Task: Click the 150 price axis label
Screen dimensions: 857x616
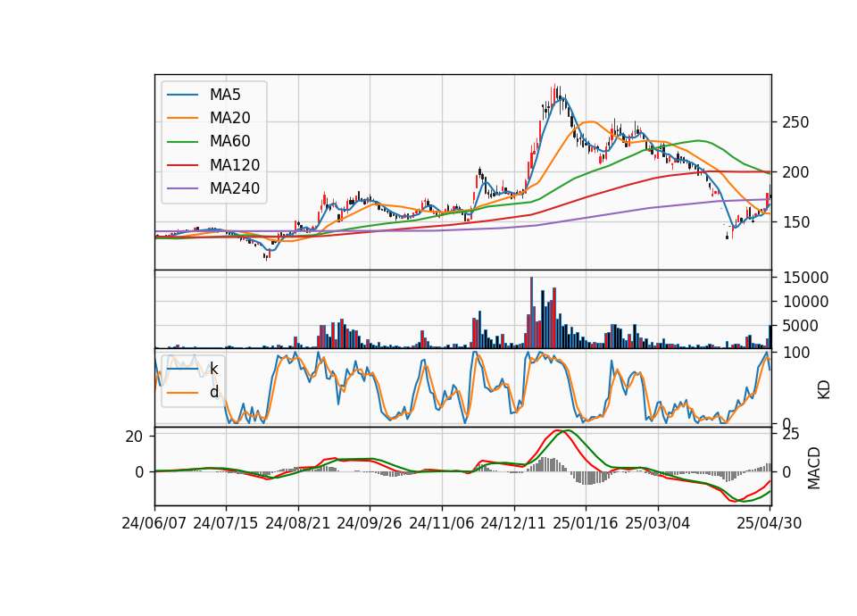Action: 795,222
